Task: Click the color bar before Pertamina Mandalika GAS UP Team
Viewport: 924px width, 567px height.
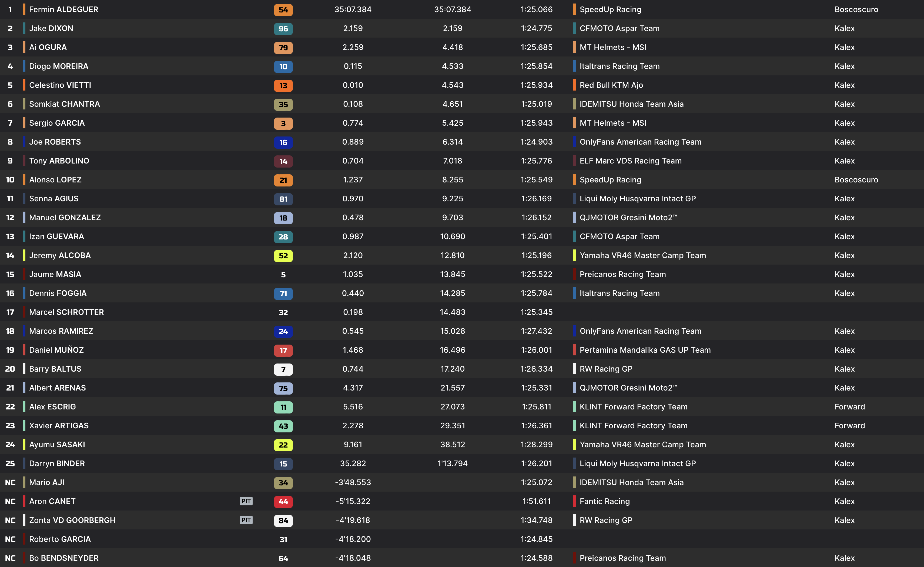Action: tap(574, 350)
